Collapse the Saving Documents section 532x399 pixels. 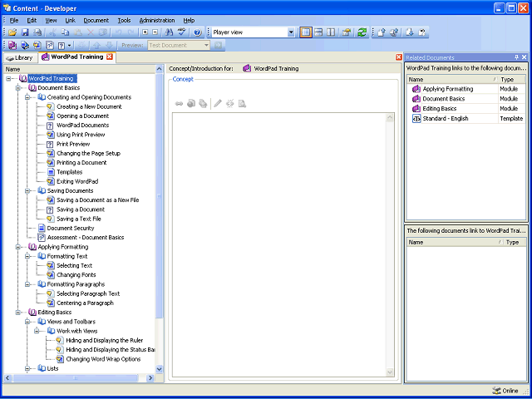pos(27,191)
